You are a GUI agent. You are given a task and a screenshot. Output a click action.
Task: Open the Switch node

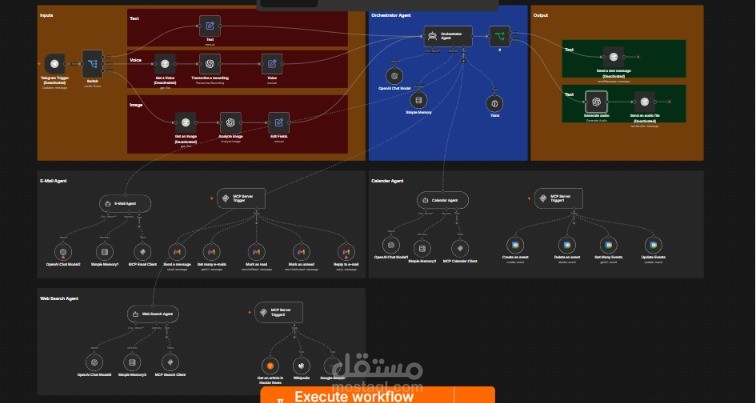click(92, 64)
